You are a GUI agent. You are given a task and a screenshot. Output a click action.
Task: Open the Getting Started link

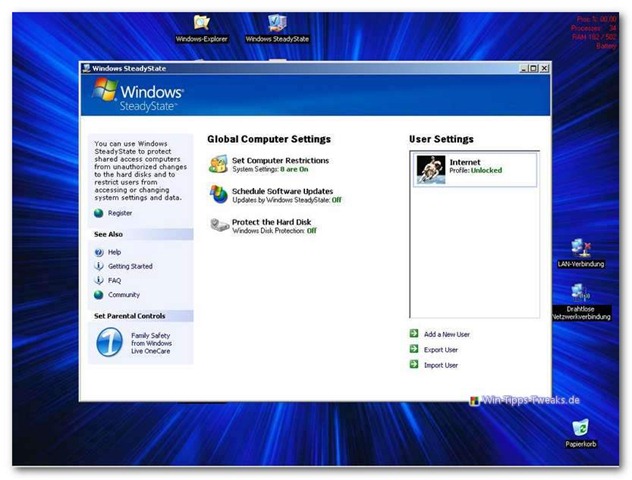[130, 266]
